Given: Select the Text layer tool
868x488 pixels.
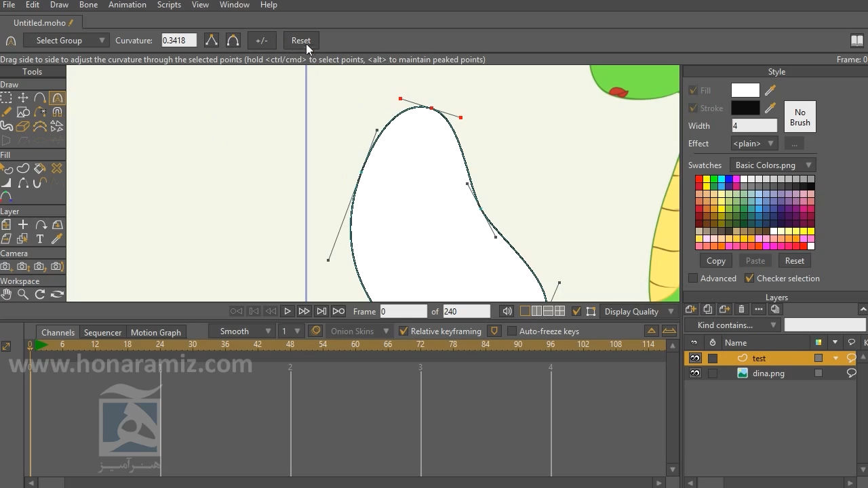Looking at the screenshot, I should (40, 239).
